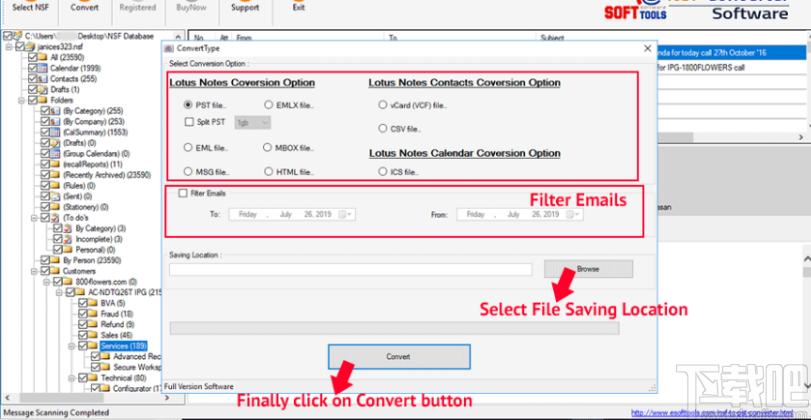Image resolution: width=811 pixels, height=420 pixels.
Task: Collapse the 800-flowers.com tree node
Action: click(x=47, y=282)
